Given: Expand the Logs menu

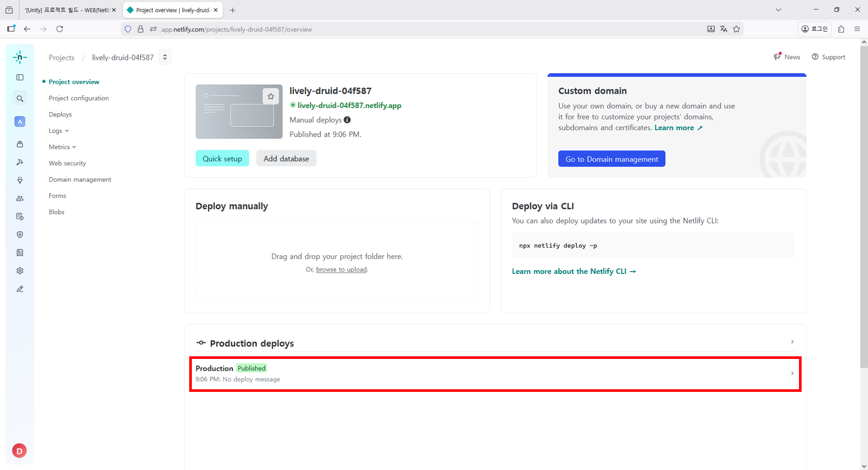Looking at the screenshot, I should pyautogui.click(x=59, y=131).
